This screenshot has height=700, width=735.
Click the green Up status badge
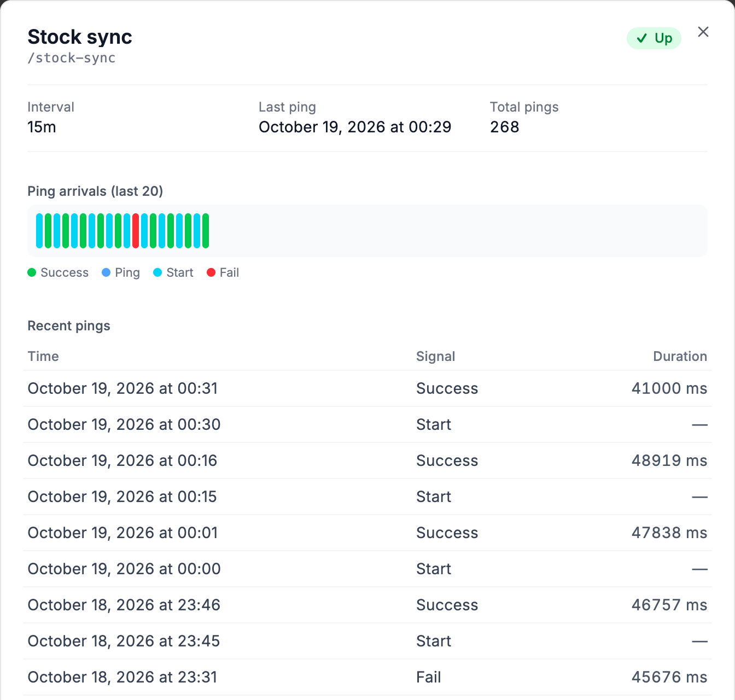click(654, 38)
